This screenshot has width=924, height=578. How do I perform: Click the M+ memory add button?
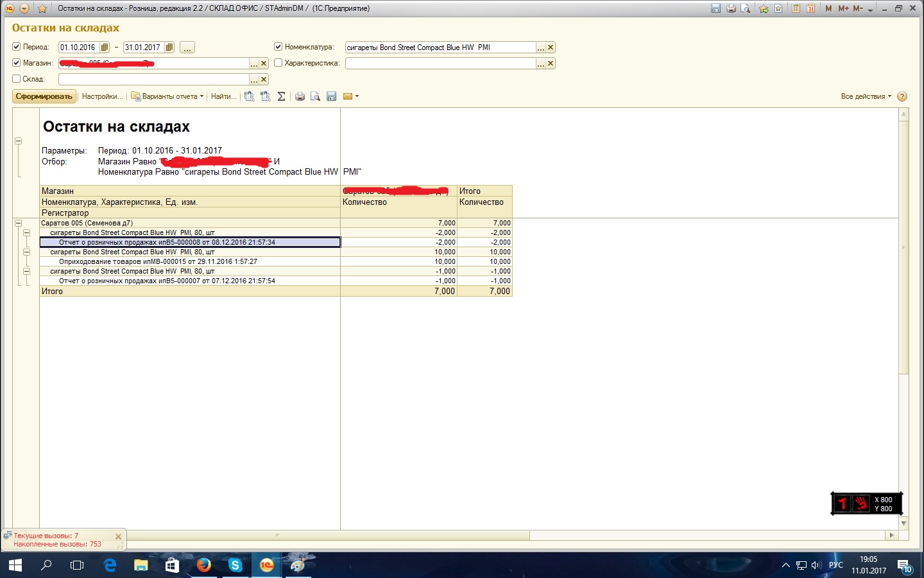(x=843, y=8)
